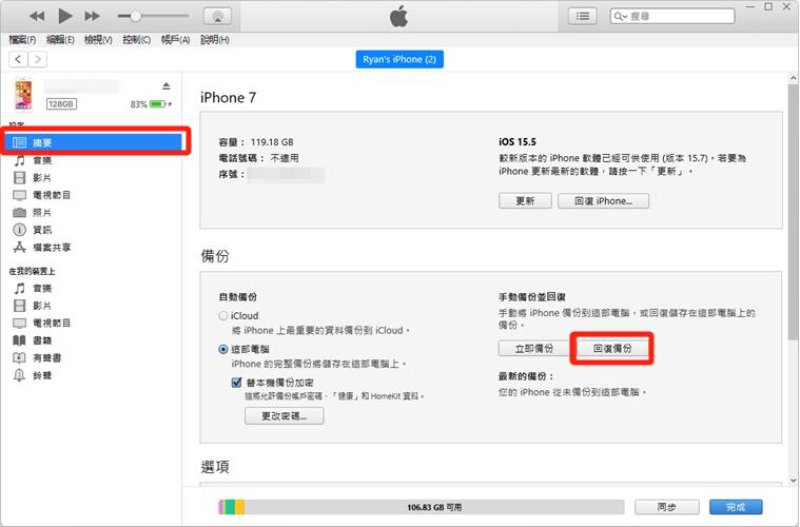
Task: Click the iPhone 7 heading
Action: [228, 97]
